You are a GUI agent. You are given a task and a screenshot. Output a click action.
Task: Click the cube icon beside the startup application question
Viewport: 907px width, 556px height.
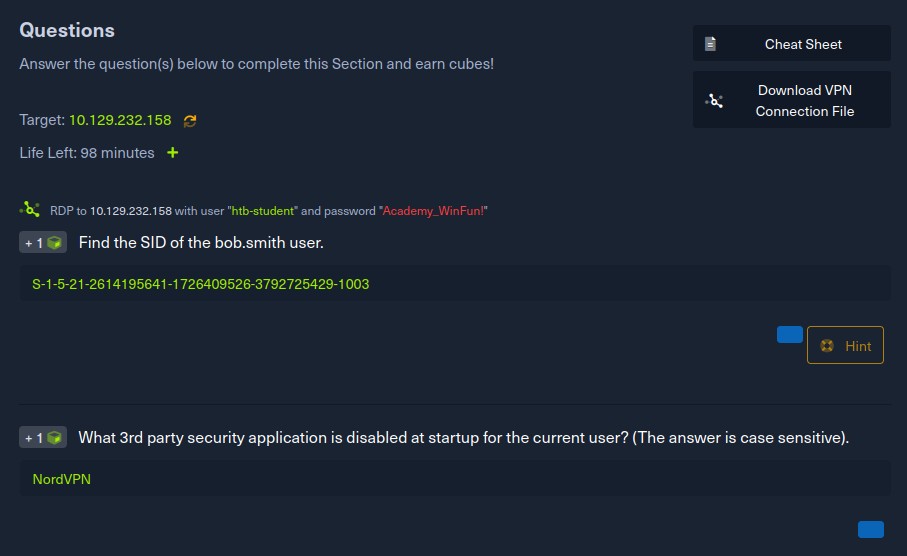(54, 437)
